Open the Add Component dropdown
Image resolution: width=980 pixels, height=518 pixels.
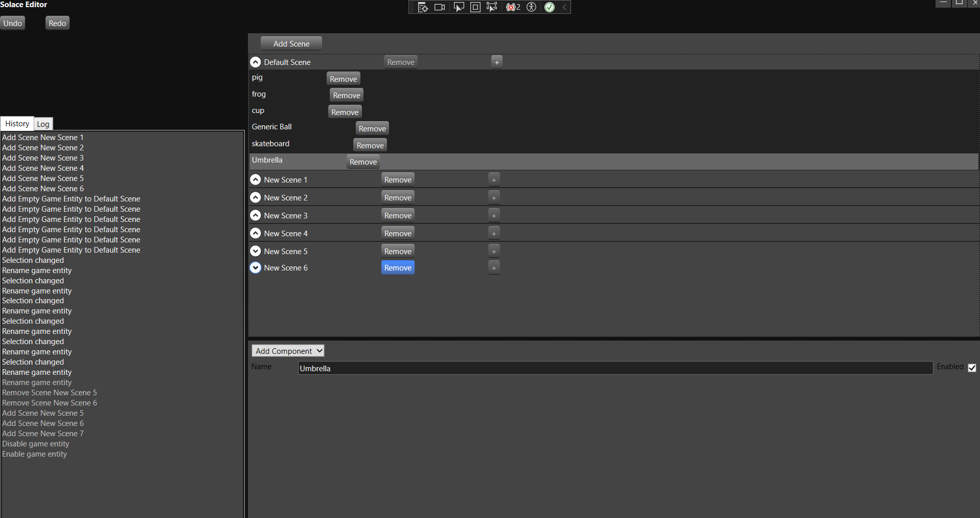[x=288, y=351]
